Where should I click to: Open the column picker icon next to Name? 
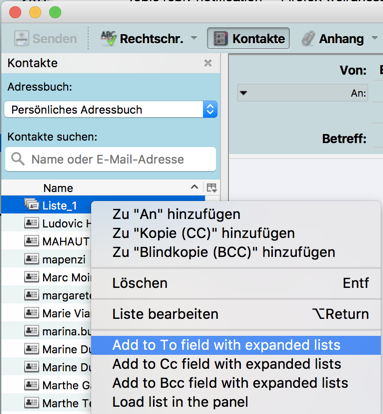point(212,188)
